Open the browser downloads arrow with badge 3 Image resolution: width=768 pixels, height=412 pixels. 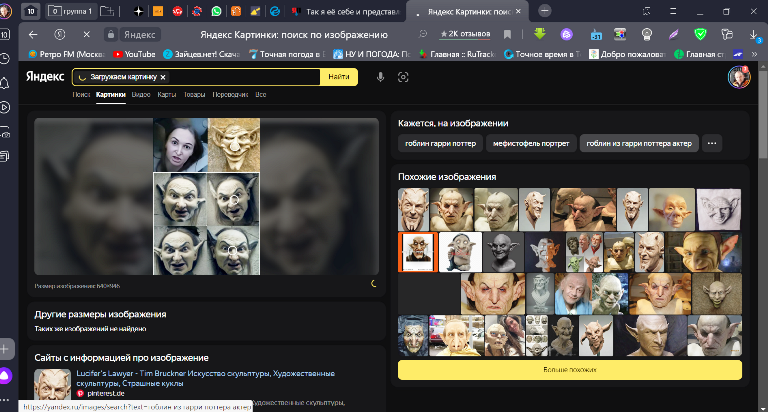754,35
